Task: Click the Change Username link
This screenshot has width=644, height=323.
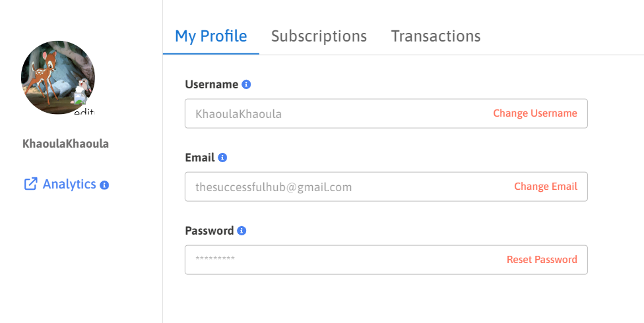Action: click(534, 113)
